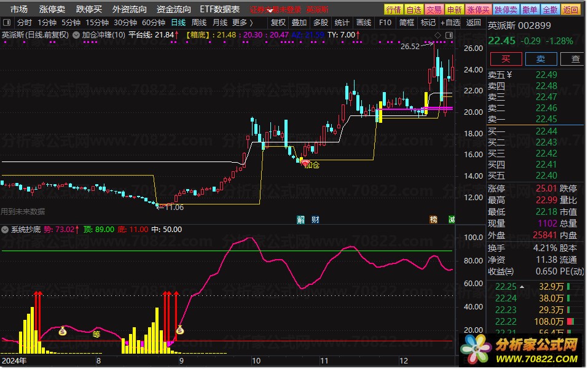The width and height of the screenshot is (588, 369).
Task: Click the yellow 返回 button at top right
Action: pos(570,10)
